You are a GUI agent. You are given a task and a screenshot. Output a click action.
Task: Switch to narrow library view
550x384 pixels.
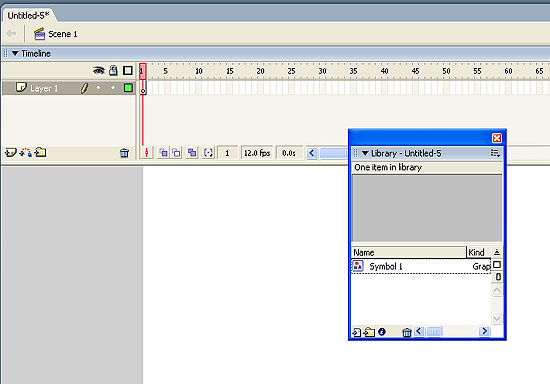[x=498, y=277]
